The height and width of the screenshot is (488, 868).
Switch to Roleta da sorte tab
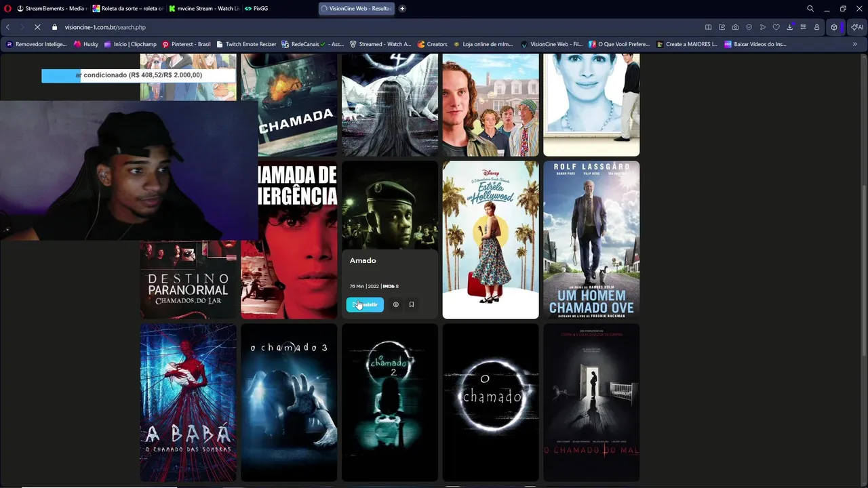tap(127, 9)
